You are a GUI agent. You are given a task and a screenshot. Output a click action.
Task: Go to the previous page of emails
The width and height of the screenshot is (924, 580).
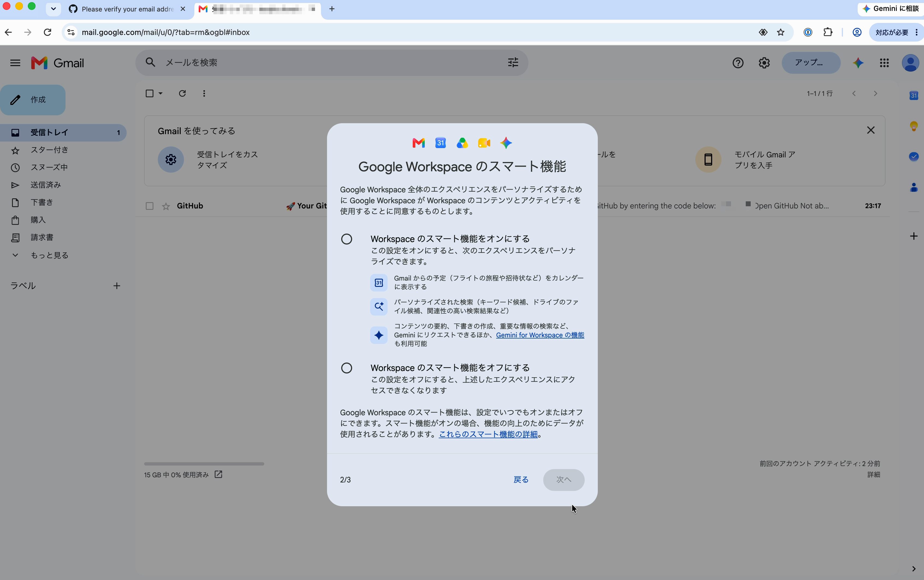[854, 93]
